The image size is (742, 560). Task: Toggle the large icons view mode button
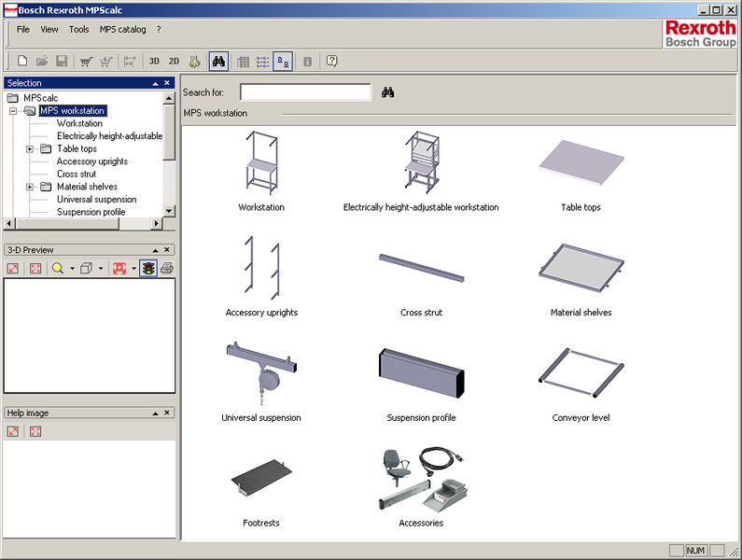(x=285, y=62)
